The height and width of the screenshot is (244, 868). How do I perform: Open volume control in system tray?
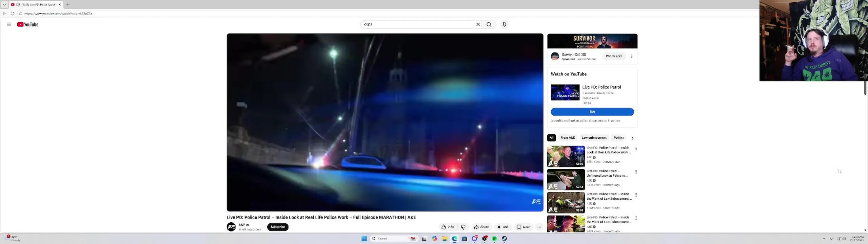[844, 239]
